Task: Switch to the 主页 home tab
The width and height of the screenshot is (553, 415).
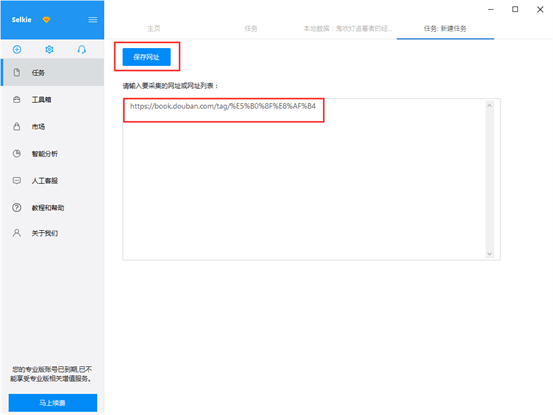Action: [154, 29]
